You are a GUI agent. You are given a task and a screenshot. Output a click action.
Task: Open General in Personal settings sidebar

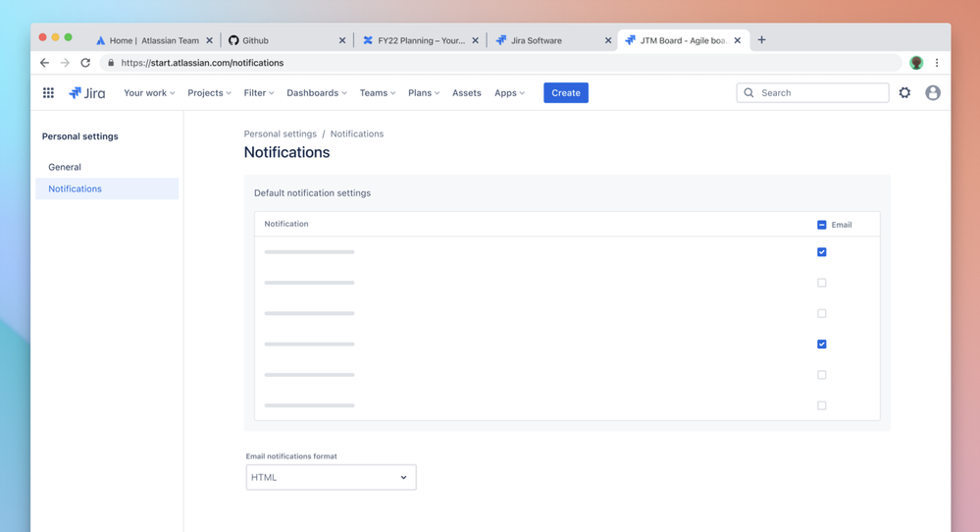[x=108, y=167]
